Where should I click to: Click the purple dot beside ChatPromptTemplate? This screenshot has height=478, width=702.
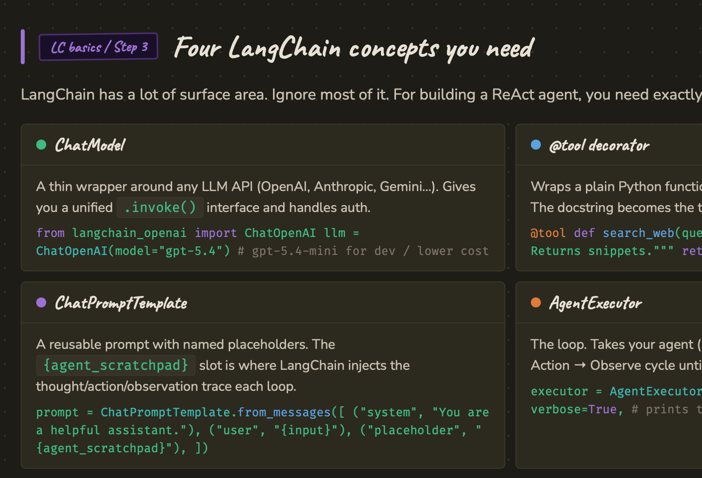(41, 303)
